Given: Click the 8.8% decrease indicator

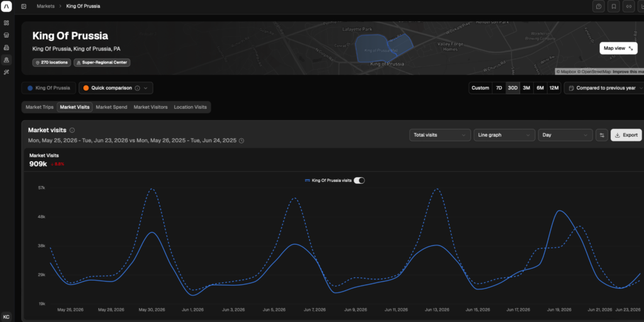Looking at the screenshot, I should click(x=57, y=164).
